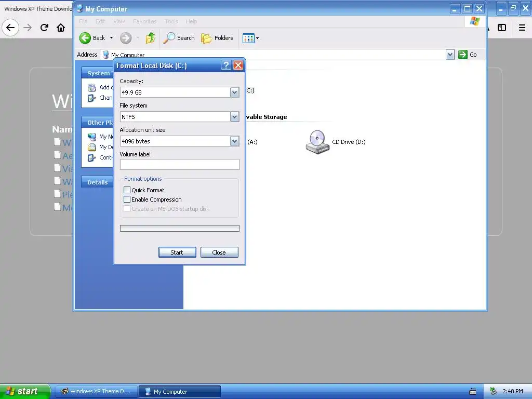Click the My Network Places icon

point(92,137)
